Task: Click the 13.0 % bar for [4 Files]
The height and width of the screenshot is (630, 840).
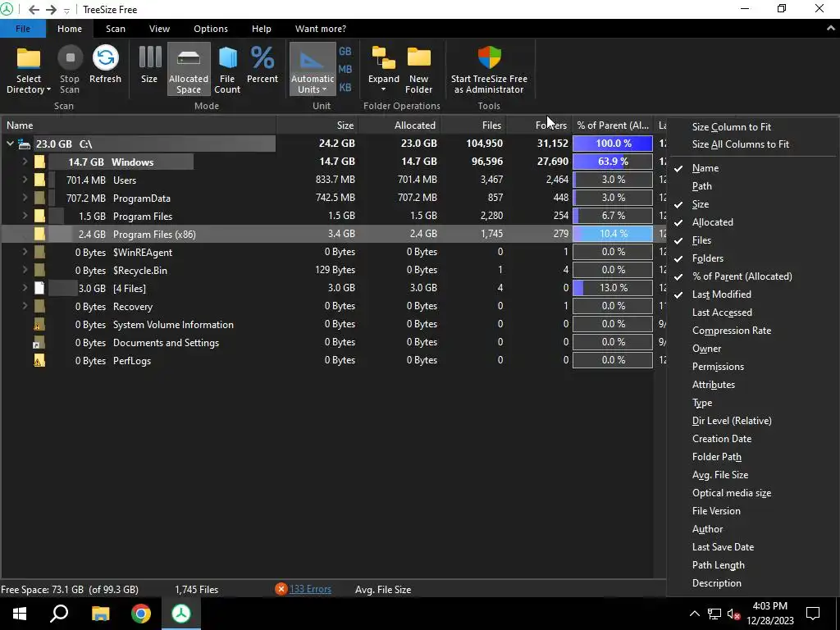Action: (613, 288)
